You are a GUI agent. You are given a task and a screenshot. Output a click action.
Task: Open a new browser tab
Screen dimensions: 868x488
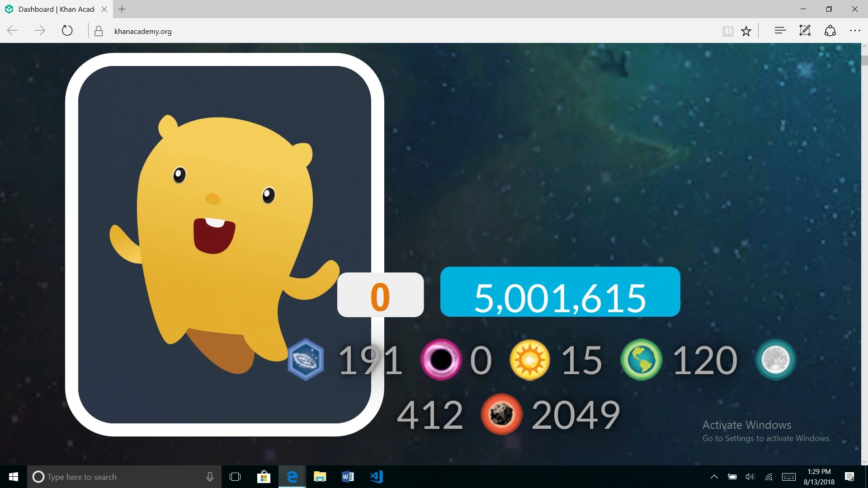coord(122,9)
